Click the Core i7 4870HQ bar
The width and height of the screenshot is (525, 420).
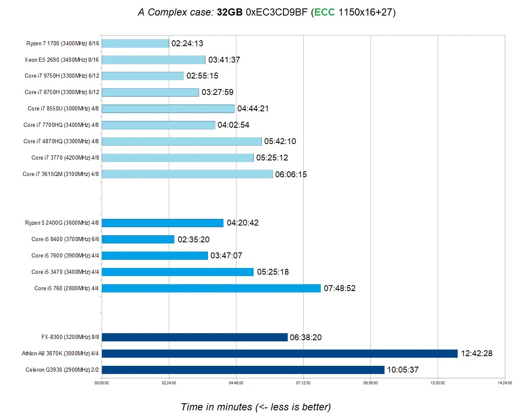pyautogui.click(x=182, y=142)
